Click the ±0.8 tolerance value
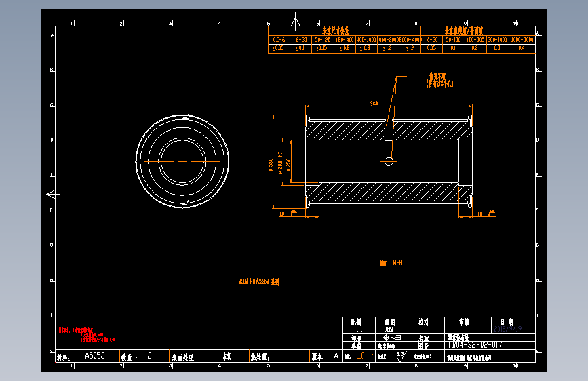 tap(366, 48)
